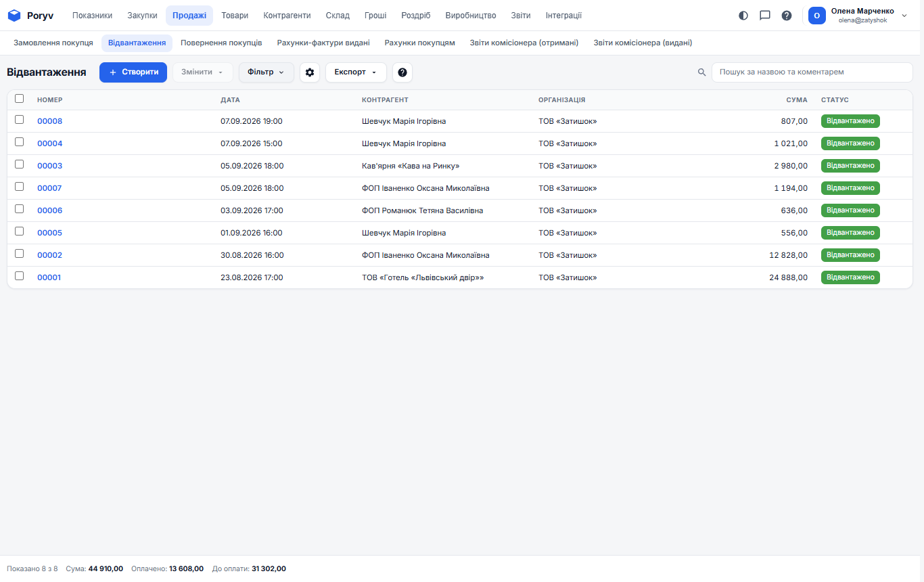
Task: Click the search magnifier icon
Action: click(702, 72)
